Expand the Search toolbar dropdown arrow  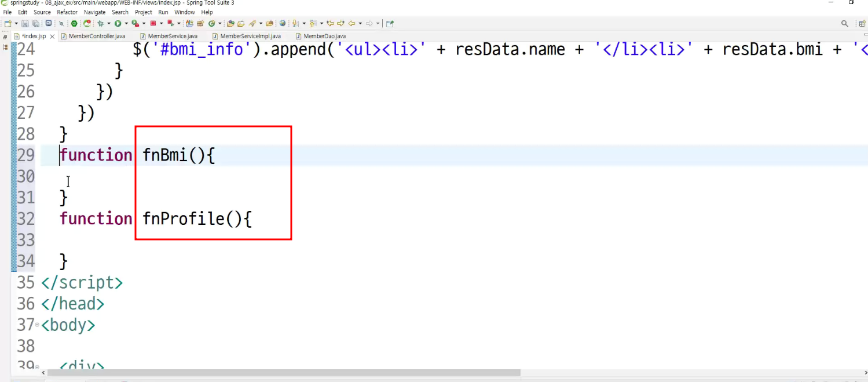pyautogui.click(x=261, y=24)
